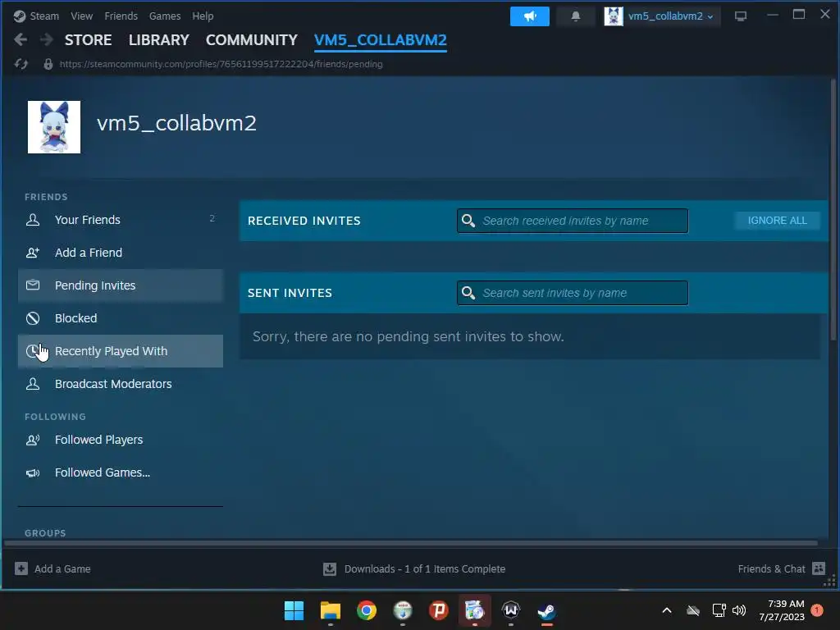Click the horizontal scrollbar at bottom
The image size is (840, 630).
click(x=410, y=543)
